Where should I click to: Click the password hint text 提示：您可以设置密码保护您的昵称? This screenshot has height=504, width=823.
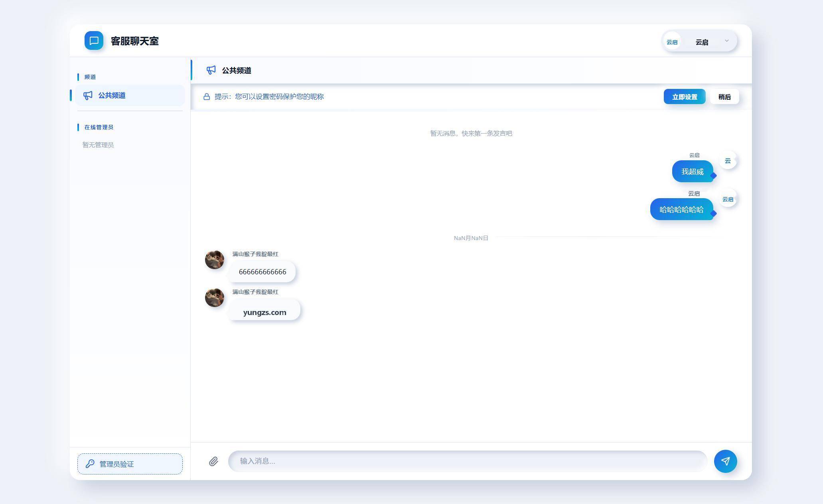pos(269,96)
